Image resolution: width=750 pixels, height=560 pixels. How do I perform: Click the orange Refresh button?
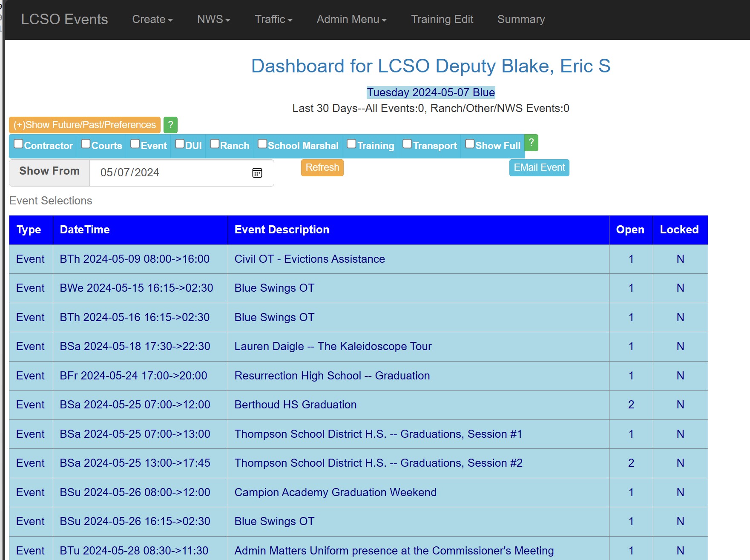tap(322, 168)
